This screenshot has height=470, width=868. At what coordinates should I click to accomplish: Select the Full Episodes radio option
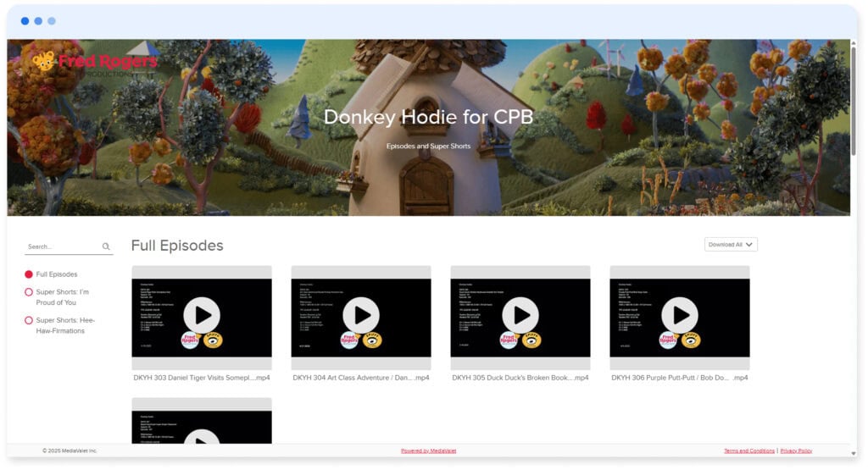tap(30, 274)
